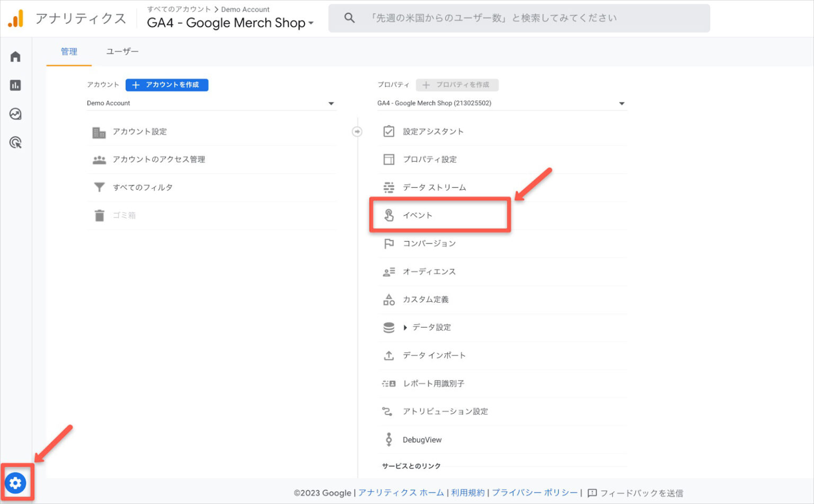
Task: Collapse the account column using the arrow toggle
Action: [358, 131]
